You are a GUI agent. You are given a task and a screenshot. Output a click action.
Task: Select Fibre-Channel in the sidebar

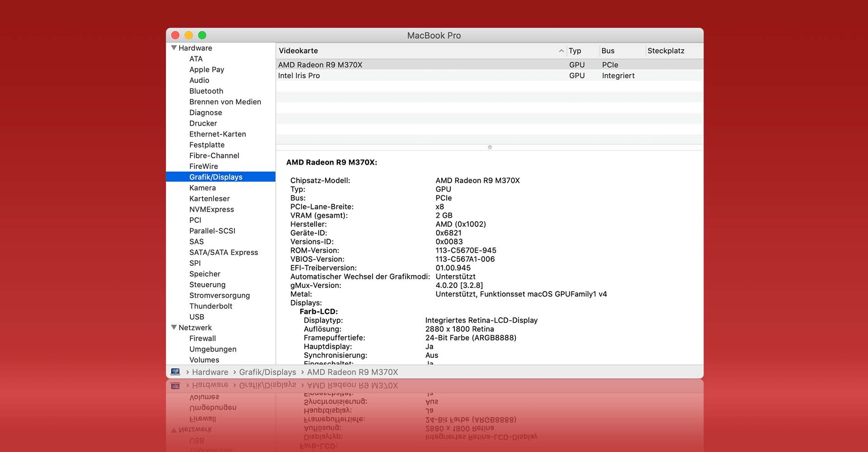(x=214, y=155)
